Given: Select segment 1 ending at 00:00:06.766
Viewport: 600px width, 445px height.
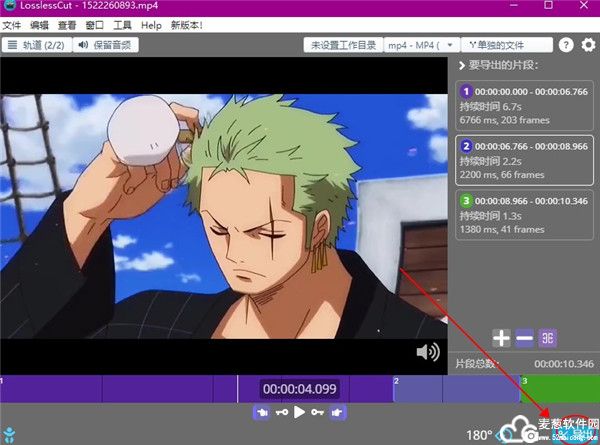Looking at the screenshot, I should coord(524,106).
